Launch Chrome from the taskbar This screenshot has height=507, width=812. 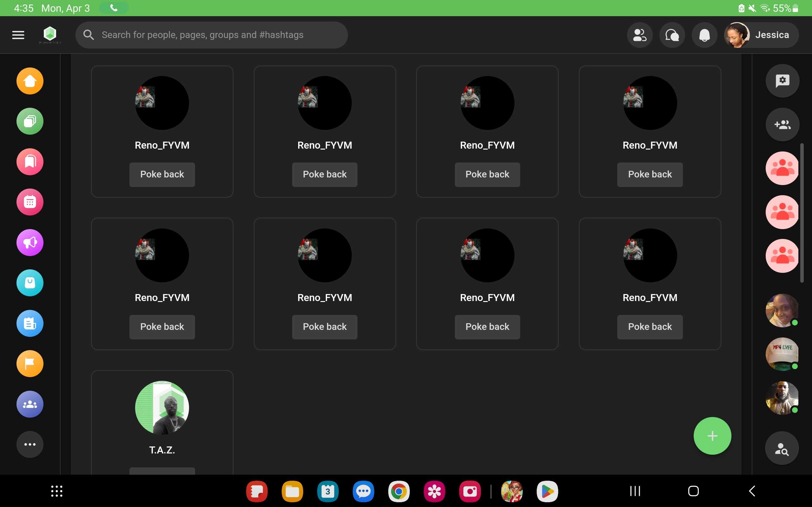coord(399,491)
